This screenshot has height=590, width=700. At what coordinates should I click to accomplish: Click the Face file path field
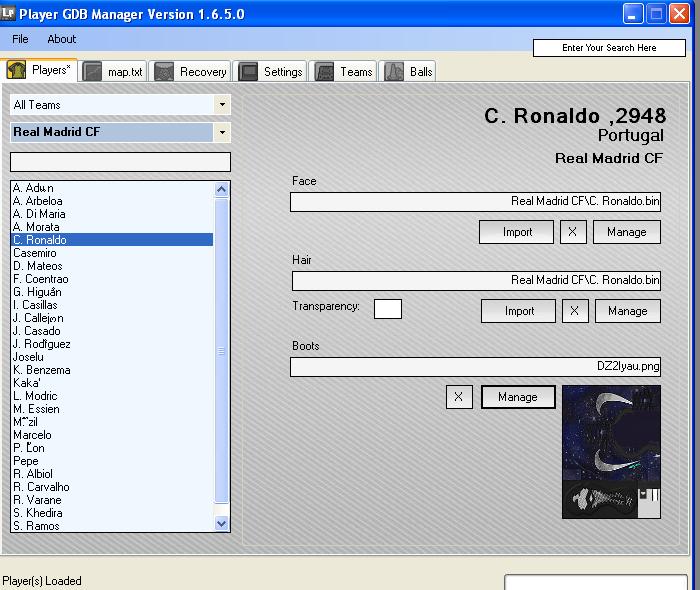point(475,202)
